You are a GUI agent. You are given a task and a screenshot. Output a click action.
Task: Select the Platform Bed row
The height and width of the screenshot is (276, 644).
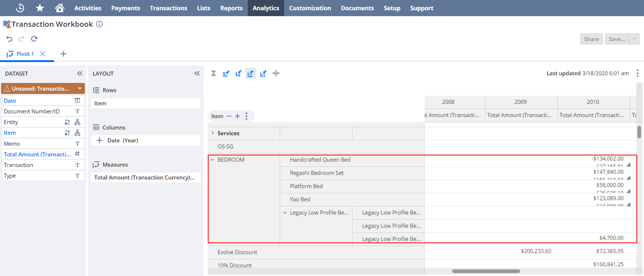tap(352, 186)
